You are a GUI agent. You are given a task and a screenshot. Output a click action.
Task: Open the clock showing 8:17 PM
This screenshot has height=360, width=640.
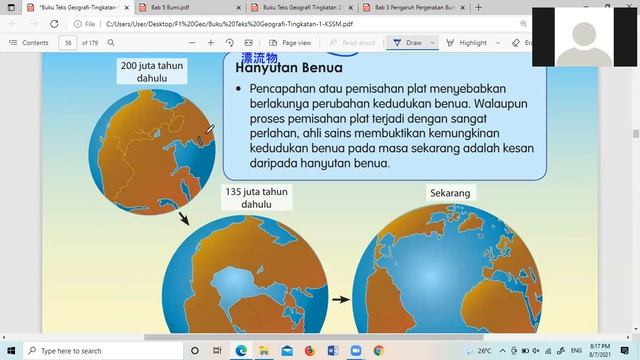tap(600, 351)
